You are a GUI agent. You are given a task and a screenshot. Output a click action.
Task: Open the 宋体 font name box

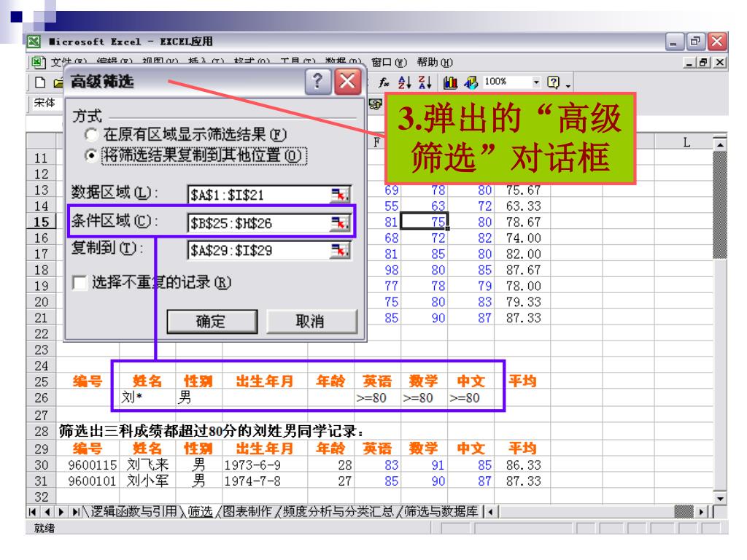pos(46,103)
